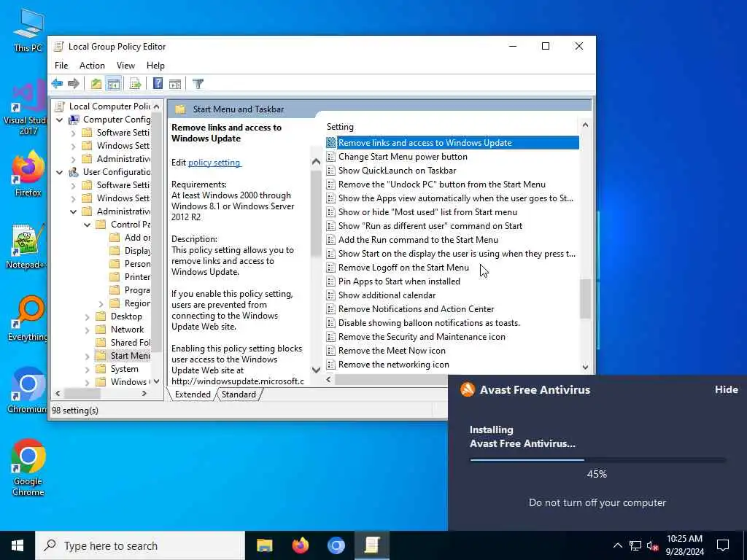This screenshot has height=560, width=747.
Task: Expand the Regional options tree folder
Action: 101,303
